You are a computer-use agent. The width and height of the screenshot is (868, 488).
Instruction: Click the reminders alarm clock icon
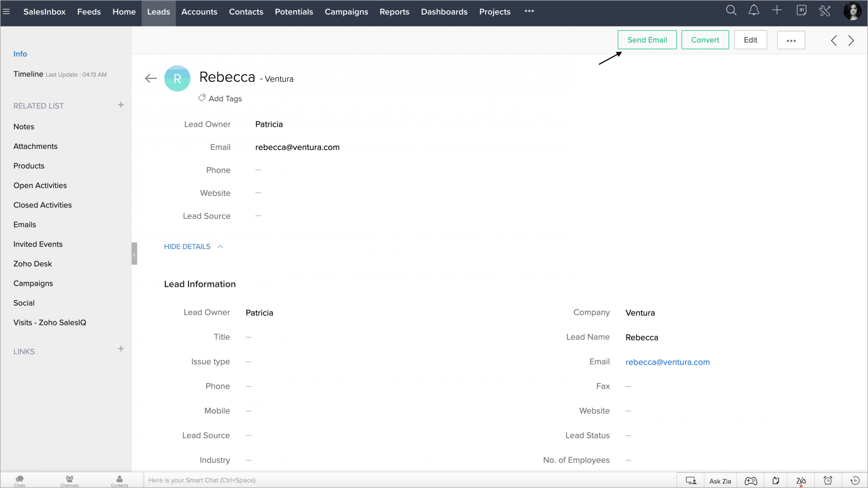[828, 481]
